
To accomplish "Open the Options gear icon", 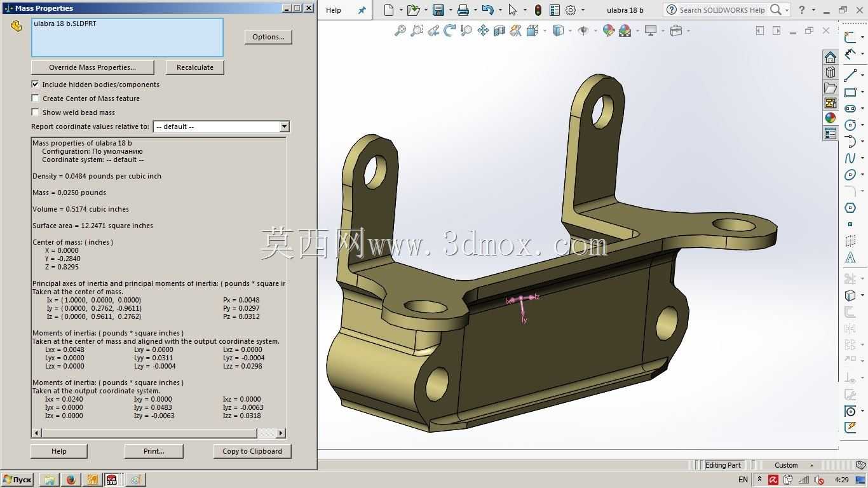I will 571,10.
